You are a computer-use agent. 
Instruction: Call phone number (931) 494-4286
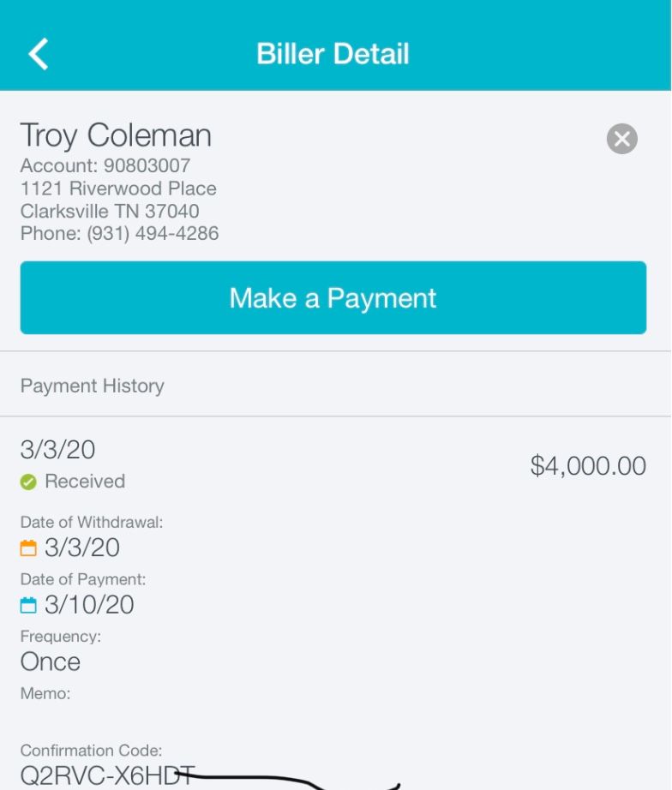point(153,233)
